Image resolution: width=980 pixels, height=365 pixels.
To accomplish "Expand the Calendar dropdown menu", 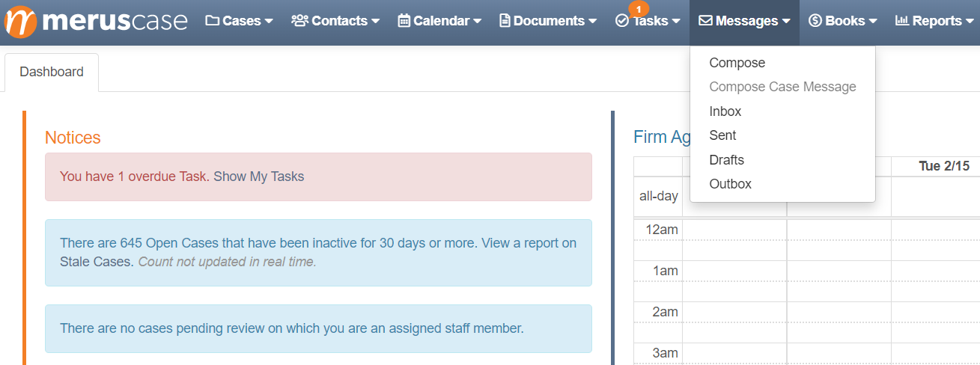I will pyautogui.click(x=478, y=22).
